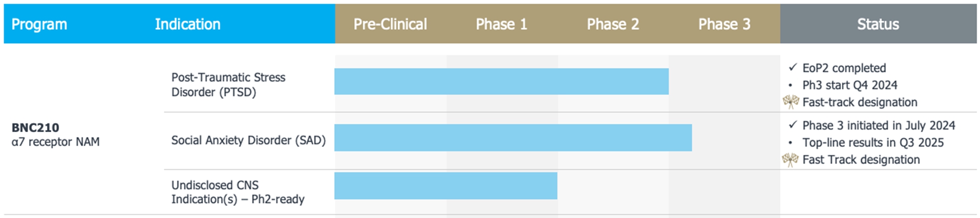Click the Fast-track designation text for PTSD
This screenshot has height=218, width=980.
[x=859, y=102]
